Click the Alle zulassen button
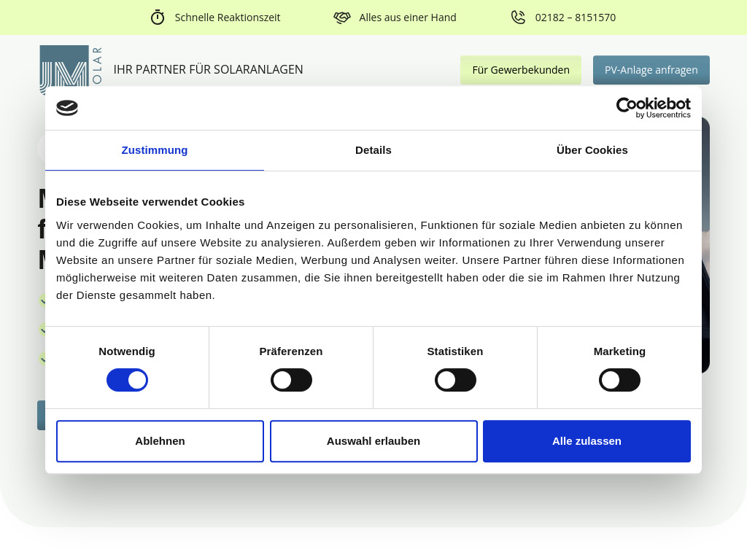 (587, 441)
